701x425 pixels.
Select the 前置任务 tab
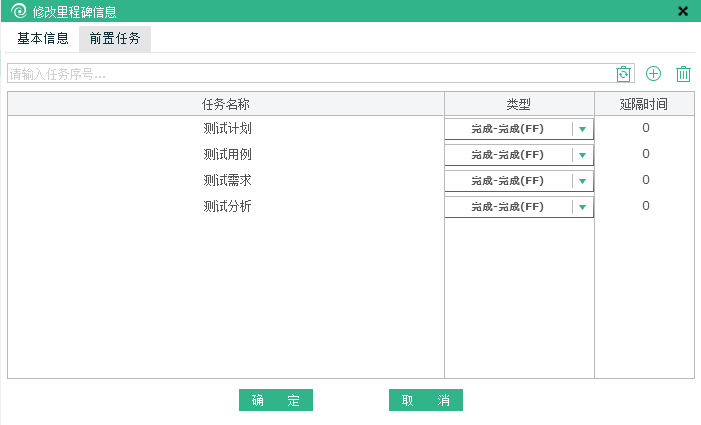pos(115,39)
